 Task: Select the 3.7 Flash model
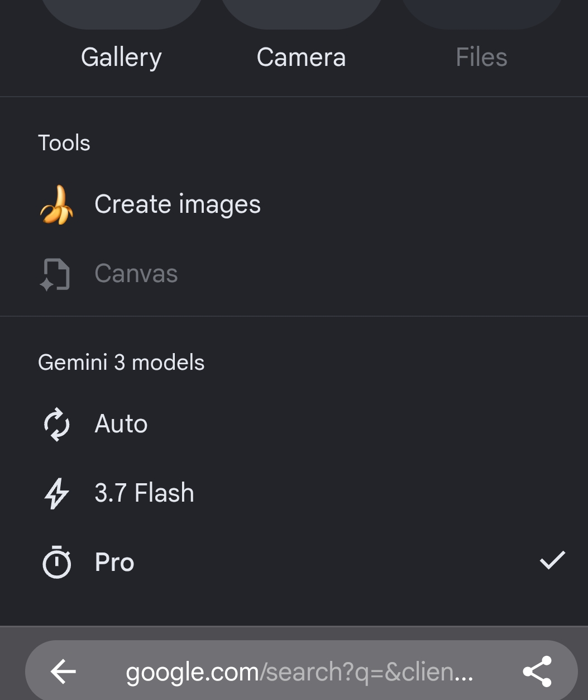click(294, 493)
